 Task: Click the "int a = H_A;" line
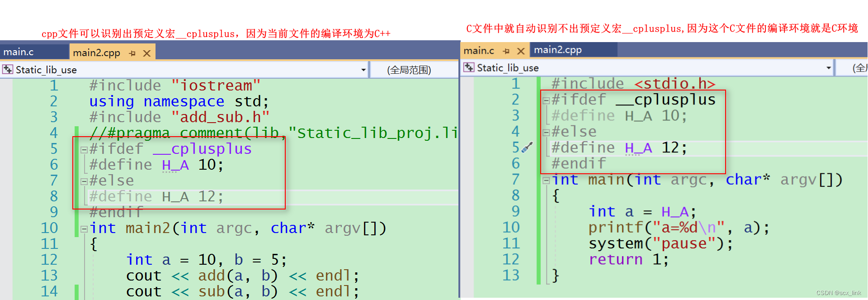coord(642,212)
